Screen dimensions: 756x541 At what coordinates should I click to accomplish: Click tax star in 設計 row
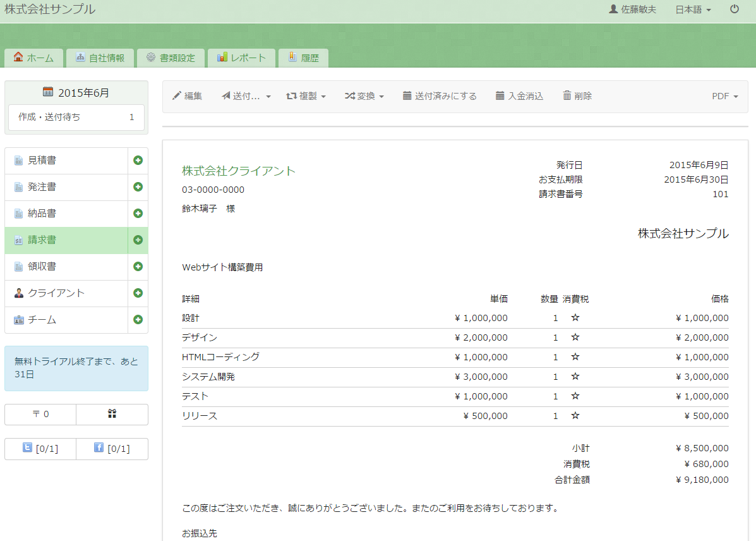[x=575, y=317]
